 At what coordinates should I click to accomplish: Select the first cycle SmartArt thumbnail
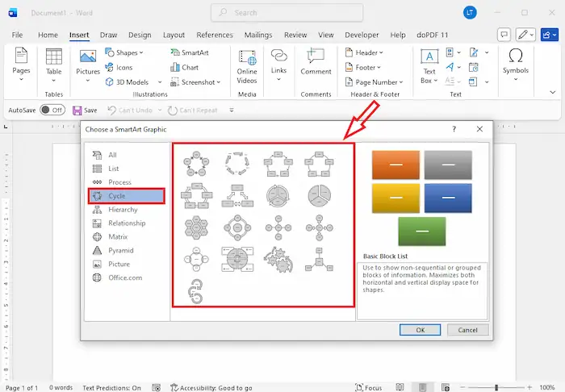[196, 165]
